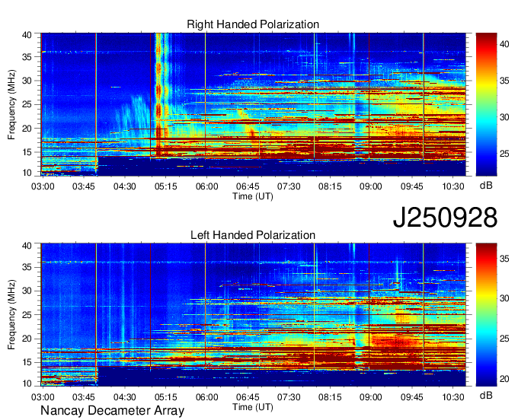
Task: Click the "Right Handed Polarization" plot title
Action: coord(253,25)
